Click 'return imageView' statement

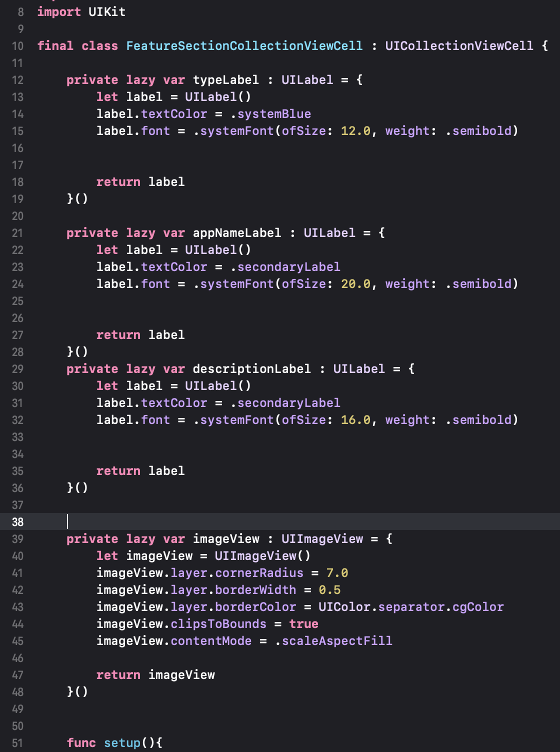155,675
